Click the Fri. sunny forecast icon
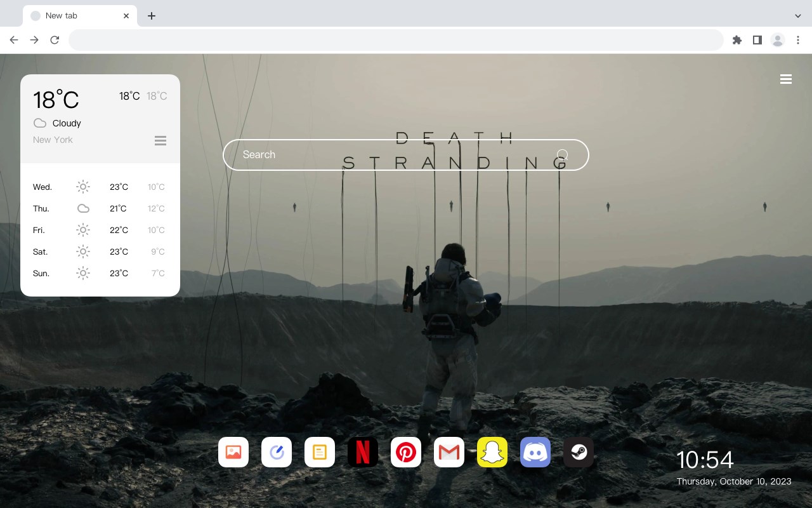Image resolution: width=812 pixels, height=508 pixels. pyautogui.click(x=83, y=230)
